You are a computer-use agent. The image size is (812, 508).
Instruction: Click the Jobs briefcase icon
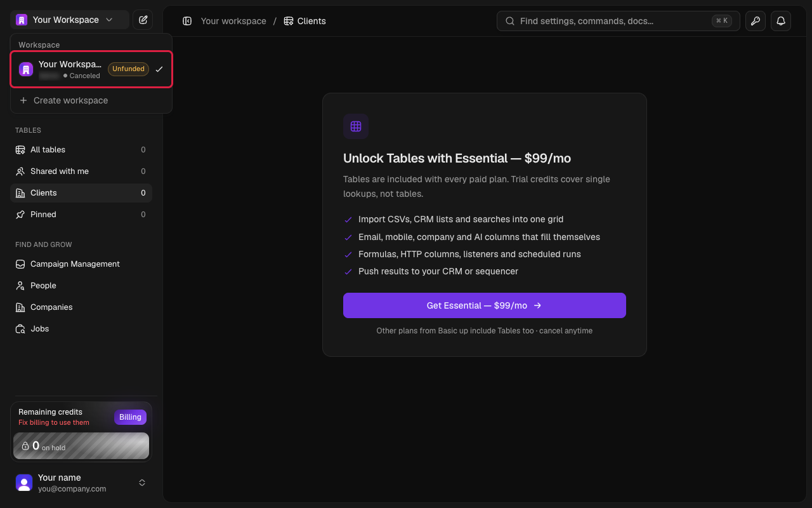[20, 329]
